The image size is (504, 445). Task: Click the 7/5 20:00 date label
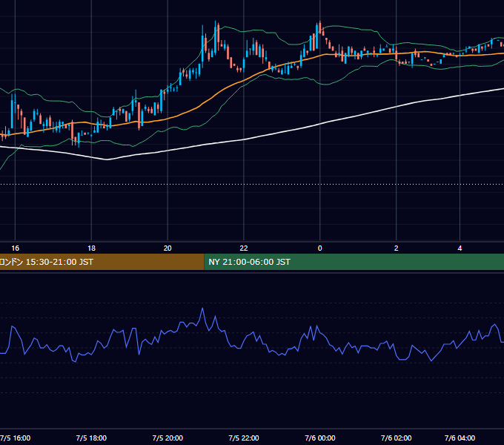pos(168,438)
